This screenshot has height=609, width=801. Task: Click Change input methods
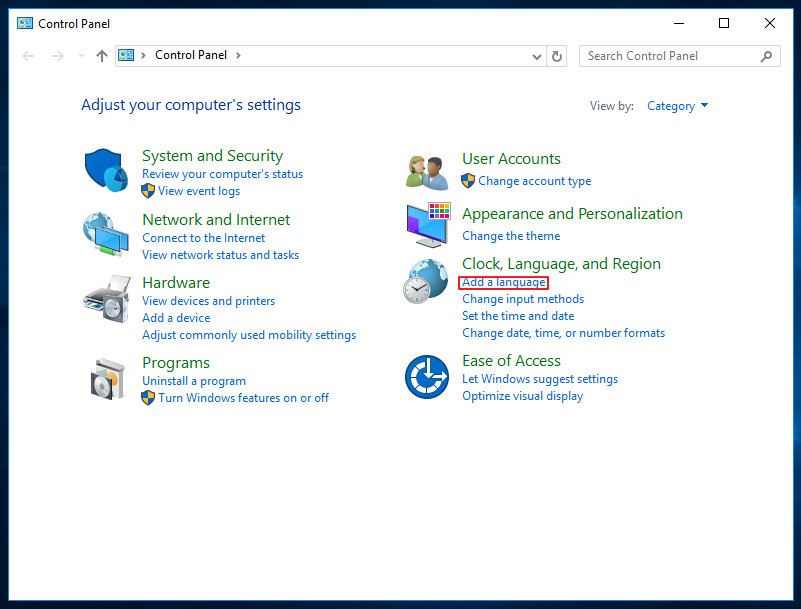pyautogui.click(x=523, y=298)
